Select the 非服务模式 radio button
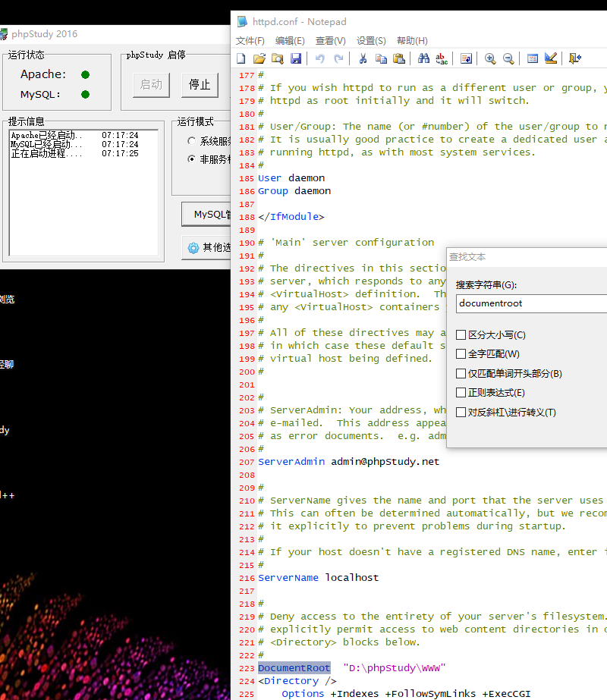This screenshot has height=700, width=607. pyautogui.click(x=191, y=159)
